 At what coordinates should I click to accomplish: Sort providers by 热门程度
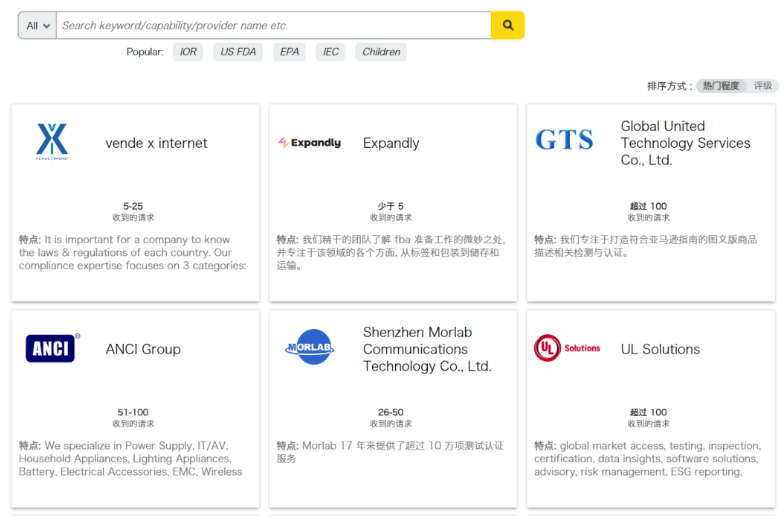(721, 86)
